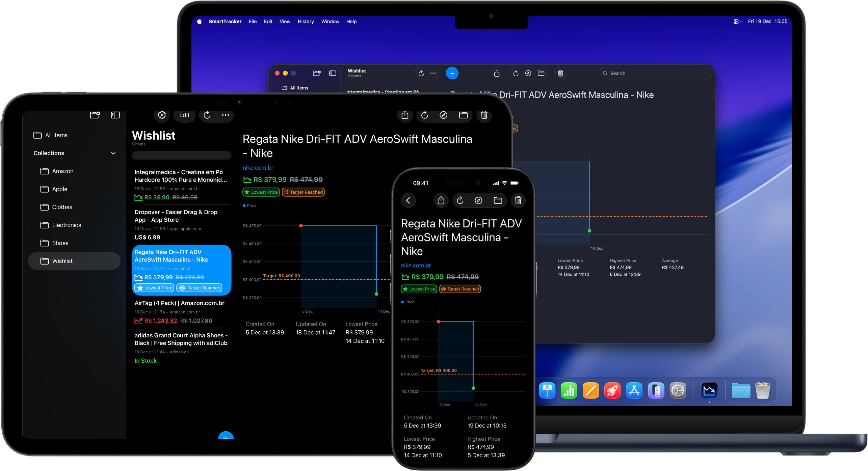Viewport: 868px width, 471px height.
Task: Toggle the sidebar on the iPad app
Action: 115,115
